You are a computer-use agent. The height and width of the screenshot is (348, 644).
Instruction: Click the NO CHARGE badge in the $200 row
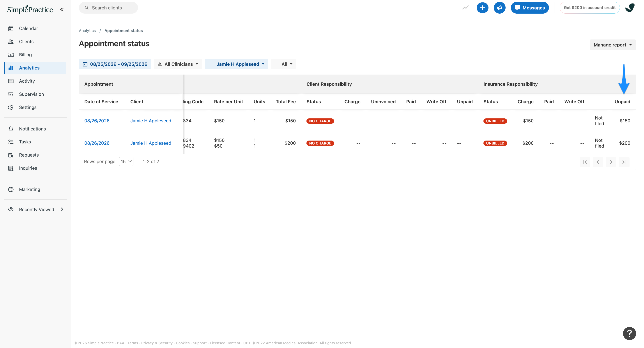pos(320,143)
